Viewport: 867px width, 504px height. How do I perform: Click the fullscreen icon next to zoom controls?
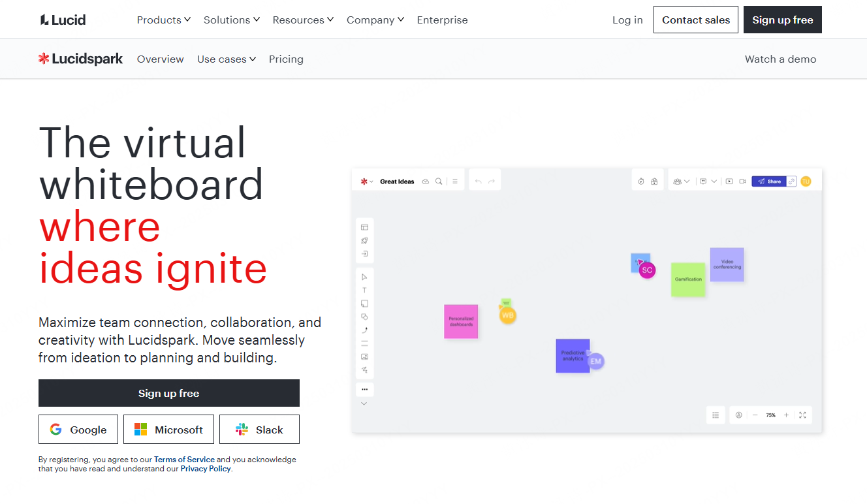point(802,415)
